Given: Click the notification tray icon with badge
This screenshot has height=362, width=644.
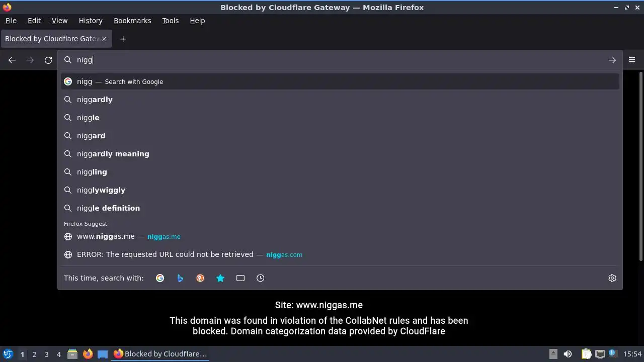Looking at the screenshot, I should coord(613,353).
